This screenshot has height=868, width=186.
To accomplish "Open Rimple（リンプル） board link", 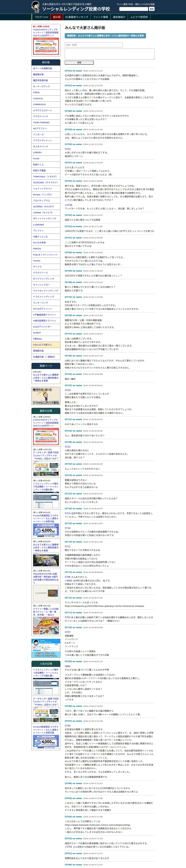I will coord(46,194).
